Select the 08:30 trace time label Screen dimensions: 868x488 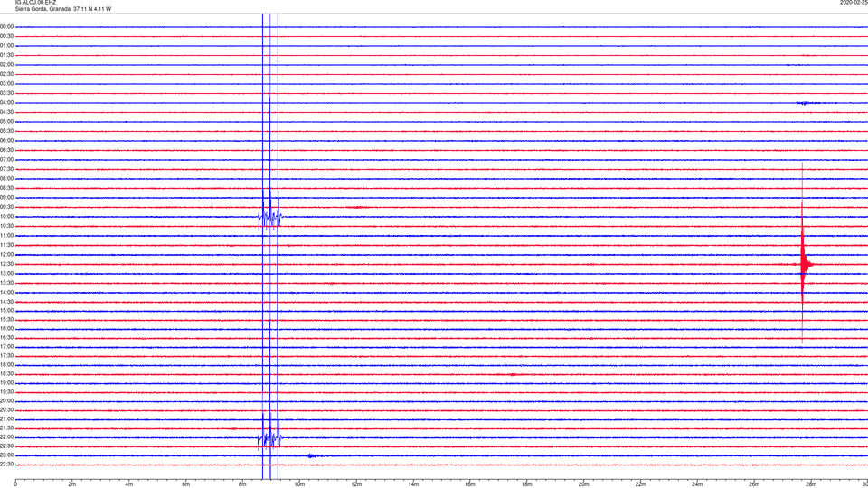[x=6, y=188]
